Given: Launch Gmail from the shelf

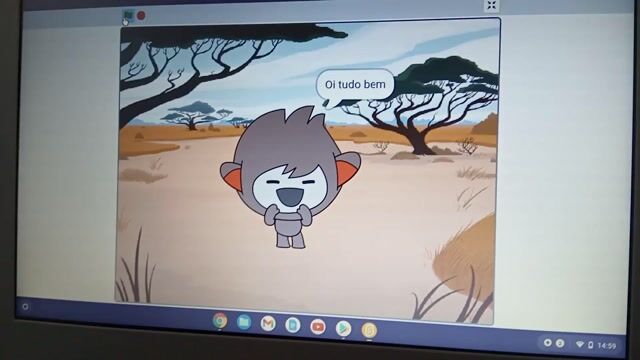Looking at the screenshot, I should coord(268,324).
